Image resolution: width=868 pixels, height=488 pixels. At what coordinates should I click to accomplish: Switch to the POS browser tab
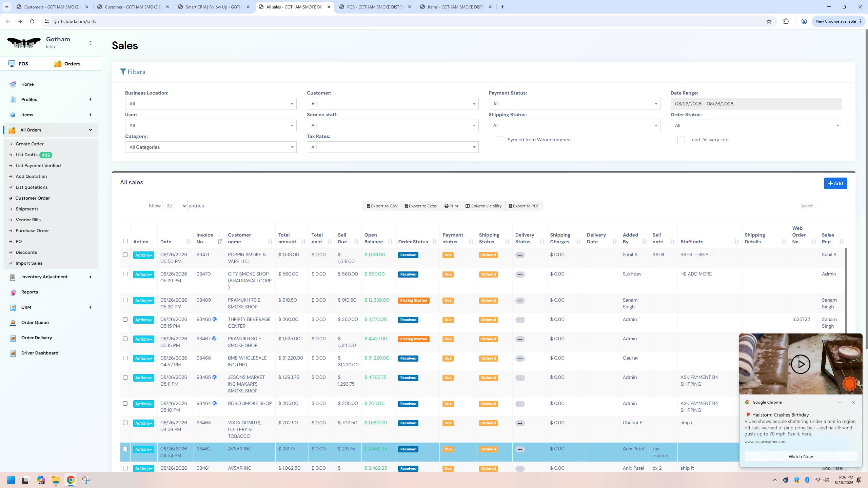tap(375, 7)
